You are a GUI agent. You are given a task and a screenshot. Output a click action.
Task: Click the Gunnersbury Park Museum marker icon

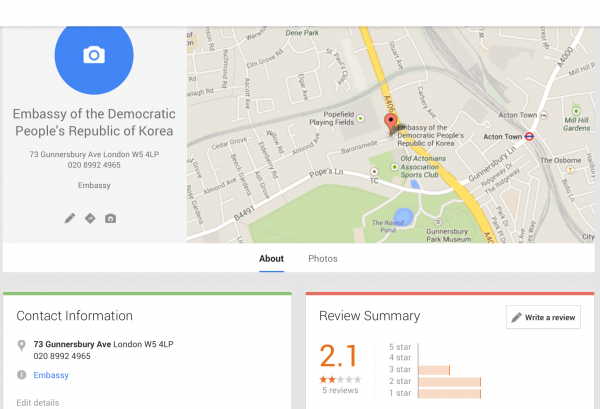[438, 222]
